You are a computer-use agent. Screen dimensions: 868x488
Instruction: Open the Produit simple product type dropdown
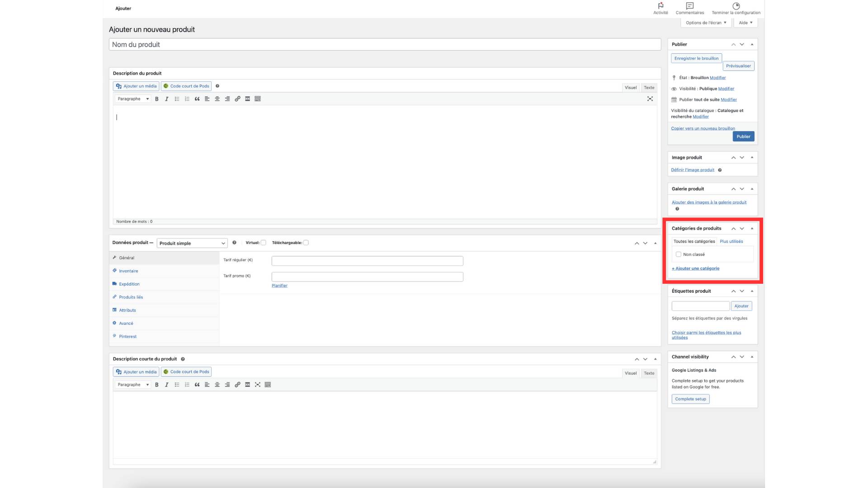click(x=192, y=243)
